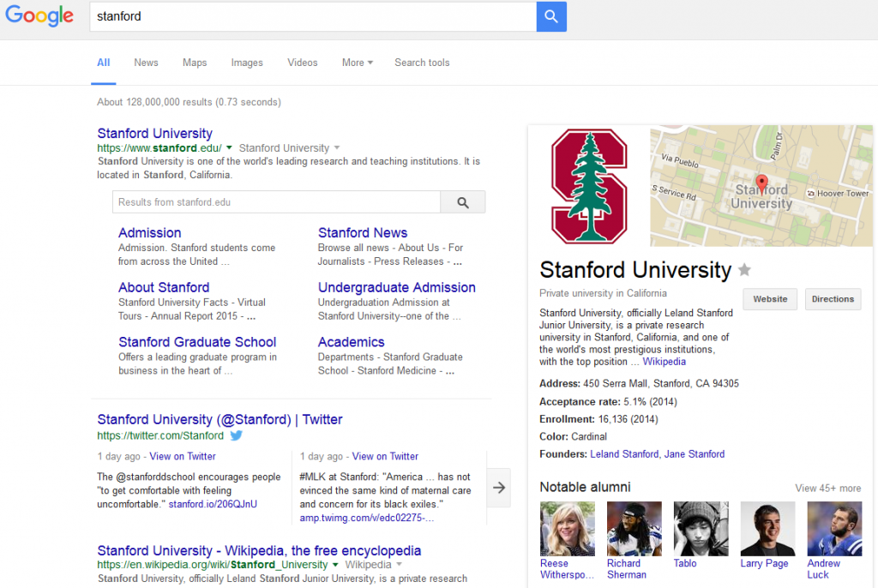Click the magnifier in the stanford.edu site search
Viewport: 878px width, 588px height.
click(x=463, y=201)
